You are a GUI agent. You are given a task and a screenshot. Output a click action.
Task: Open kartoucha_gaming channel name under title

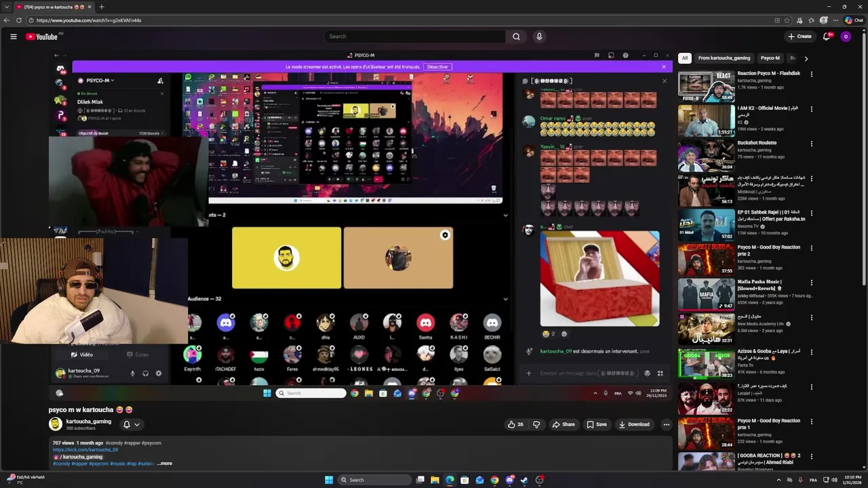(88, 421)
